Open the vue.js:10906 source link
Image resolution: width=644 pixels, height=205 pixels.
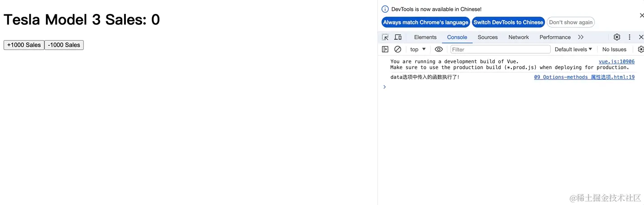tap(616, 61)
